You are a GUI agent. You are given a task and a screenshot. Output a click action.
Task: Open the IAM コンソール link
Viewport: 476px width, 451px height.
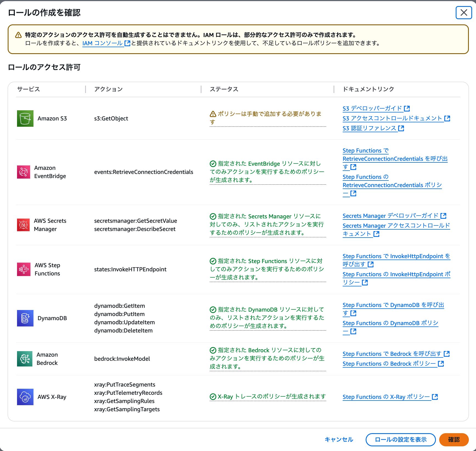103,43
